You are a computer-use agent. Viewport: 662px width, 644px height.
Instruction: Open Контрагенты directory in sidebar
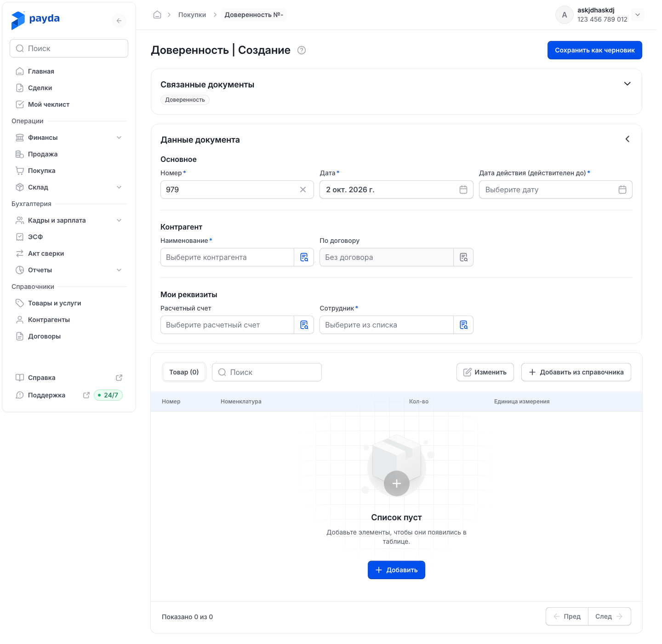tap(69, 320)
